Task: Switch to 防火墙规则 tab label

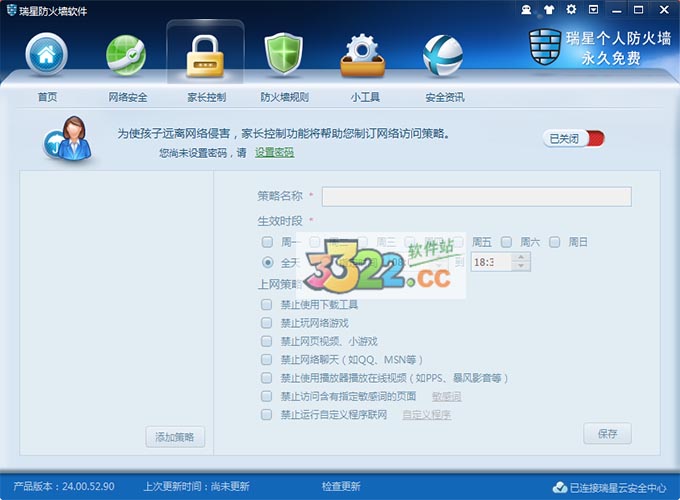Action: click(284, 97)
